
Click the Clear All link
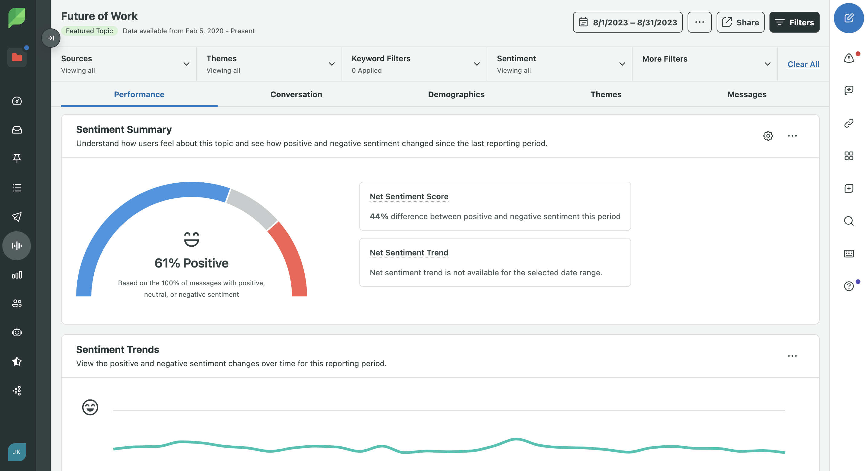coord(803,64)
